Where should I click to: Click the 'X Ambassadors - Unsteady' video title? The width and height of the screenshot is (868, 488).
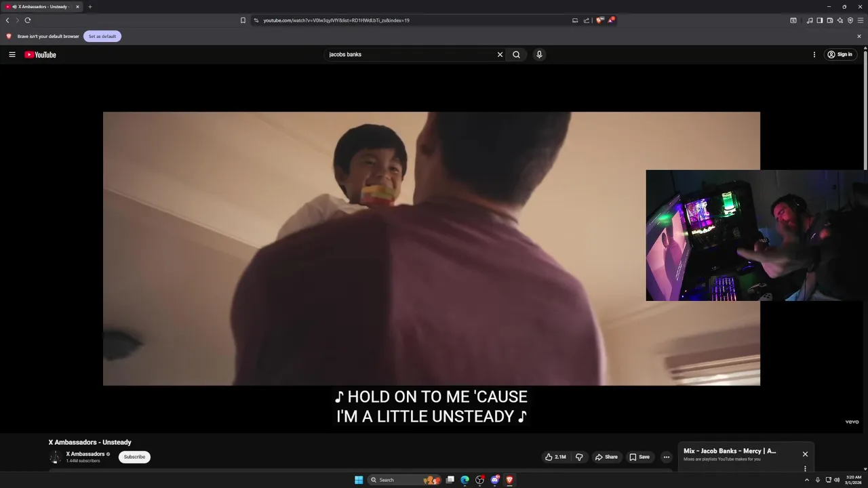[90, 443]
